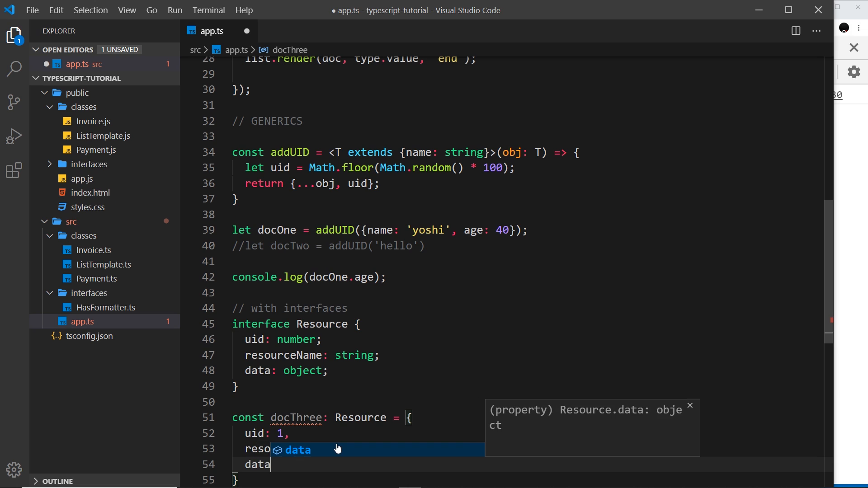
Task: Click the settings gear in the browser window
Action: click(854, 72)
